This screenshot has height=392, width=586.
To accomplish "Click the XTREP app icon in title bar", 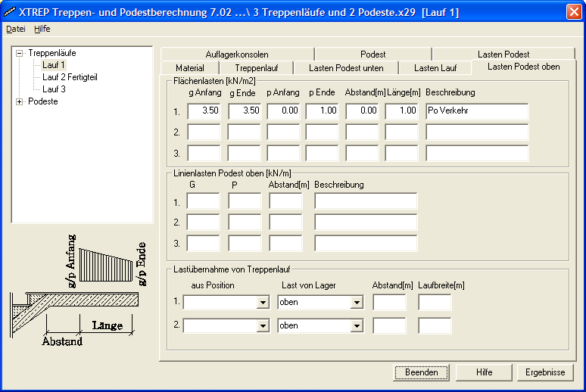I will (10, 12).
